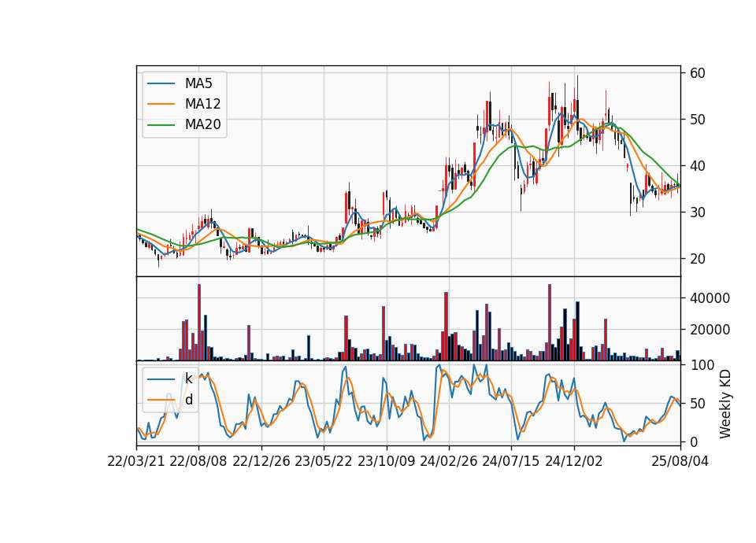The image size is (756, 543).
Task: Click the KD axis value 0
Action: 694,441
